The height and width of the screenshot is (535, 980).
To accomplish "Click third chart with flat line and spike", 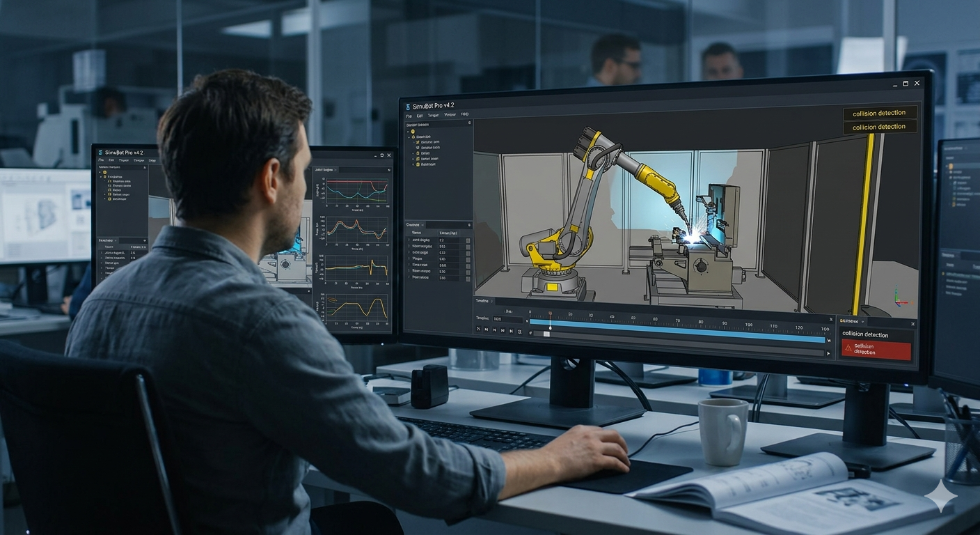I will tap(356, 268).
